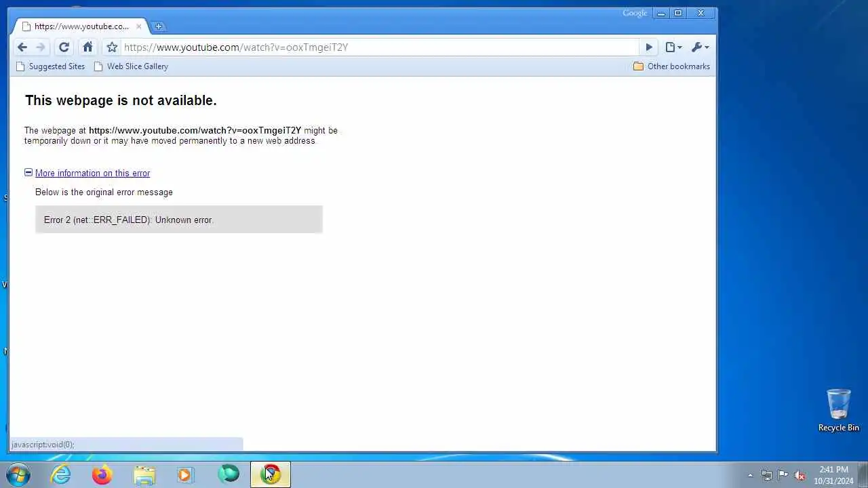Open the green sphere app in taskbar
The image size is (868, 488).
tap(229, 474)
